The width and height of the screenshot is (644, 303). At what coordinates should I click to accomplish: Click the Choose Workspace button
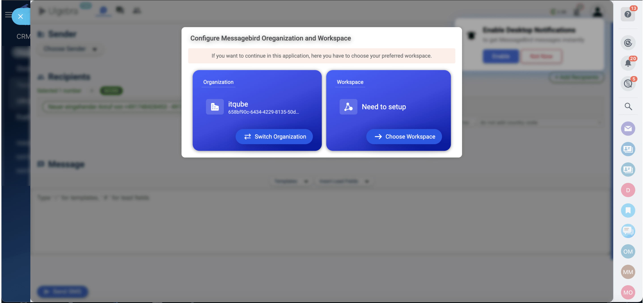click(x=404, y=137)
